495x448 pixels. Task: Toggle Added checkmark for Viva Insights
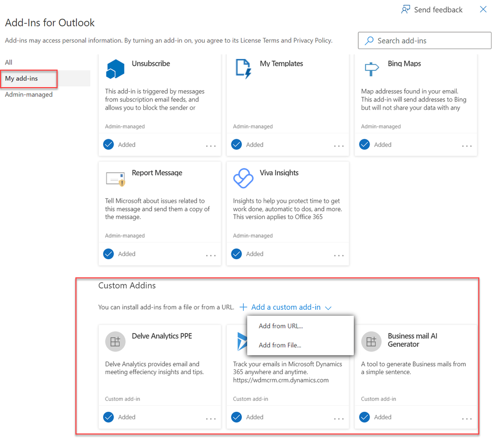pyautogui.click(x=236, y=254)
